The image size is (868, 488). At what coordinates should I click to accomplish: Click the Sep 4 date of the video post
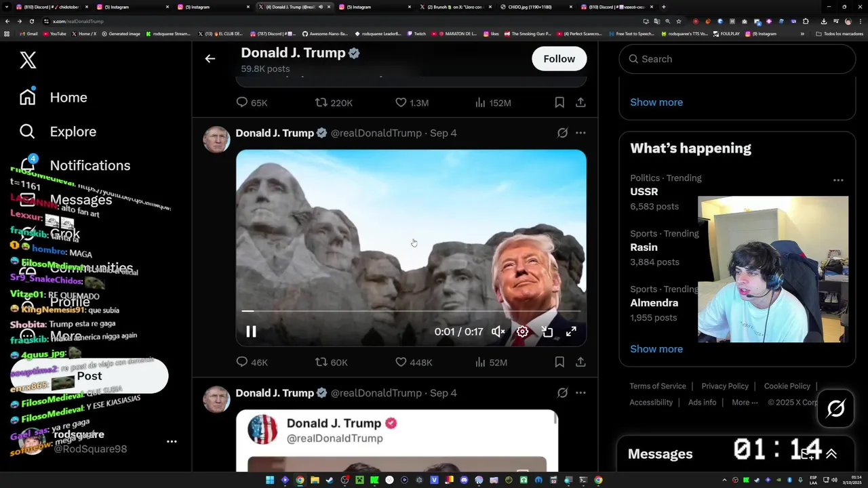[443, 134]
